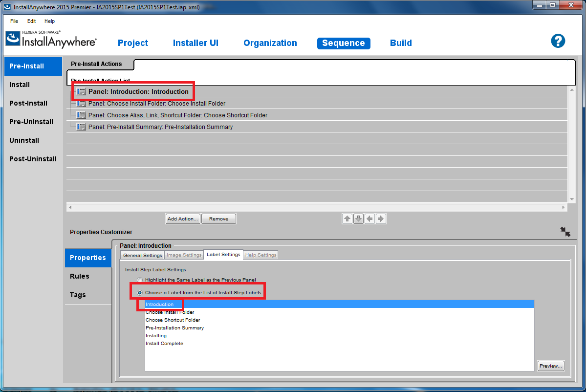The image size is (586, 392).
Task: Go to the Build tab
Action: (401, 43)
